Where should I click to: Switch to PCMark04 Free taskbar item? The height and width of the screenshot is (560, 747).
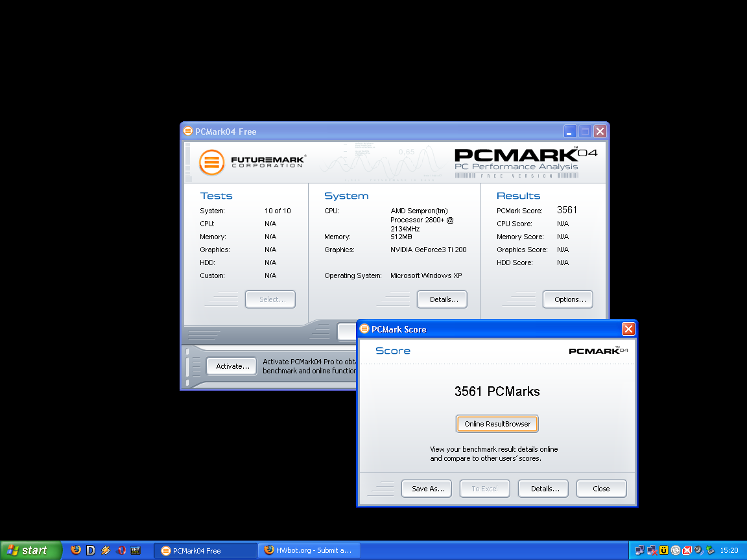tap(205, 550)
